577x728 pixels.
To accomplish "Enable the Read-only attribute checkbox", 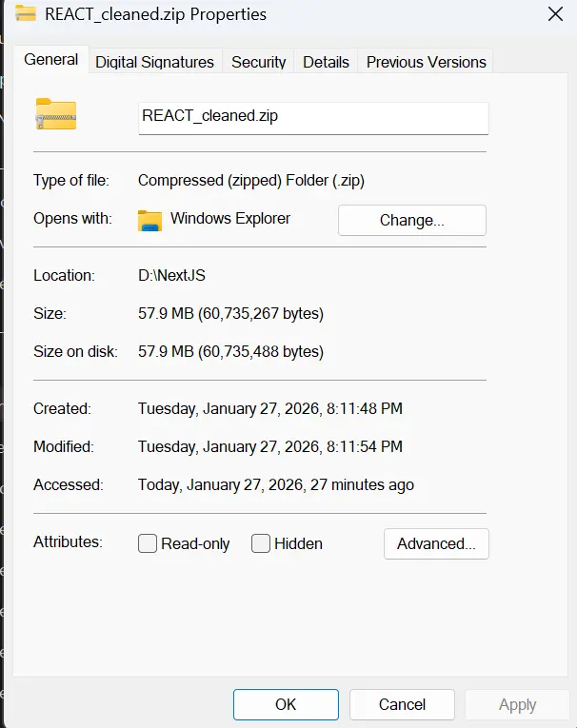I will pyautogui.click(x=148, y=543).
